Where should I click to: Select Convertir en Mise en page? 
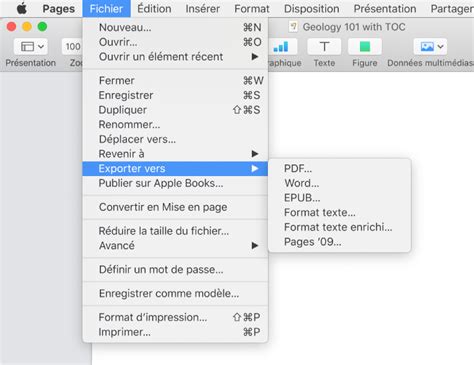click(175, 207)
